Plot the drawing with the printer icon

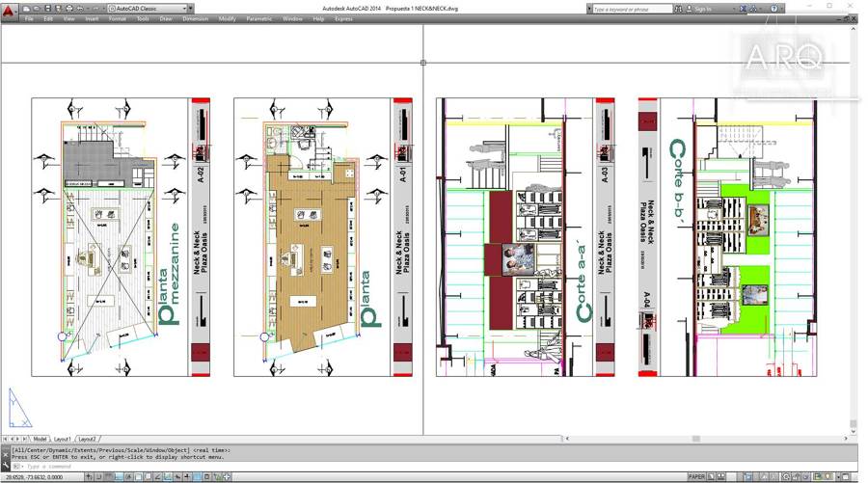69,9
